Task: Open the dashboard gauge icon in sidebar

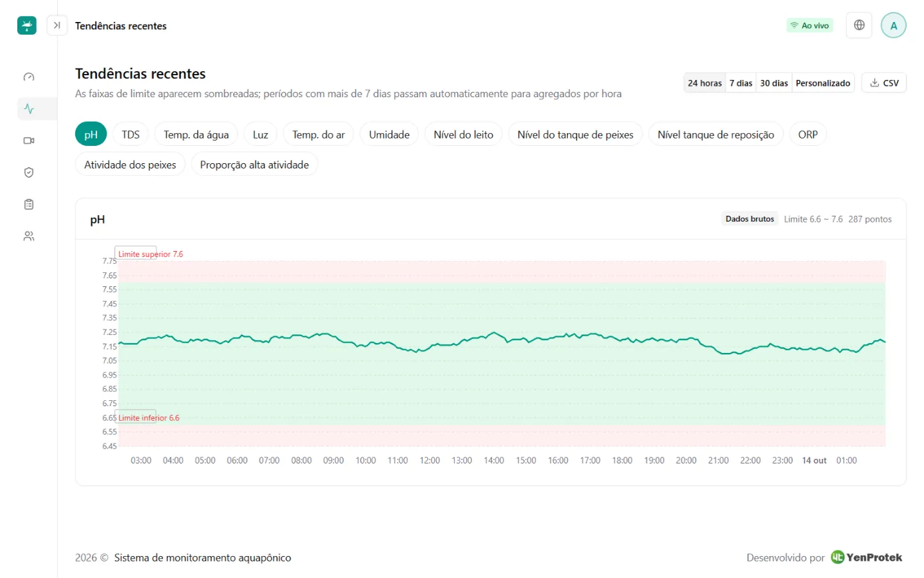Action: [x=29, y=77]
